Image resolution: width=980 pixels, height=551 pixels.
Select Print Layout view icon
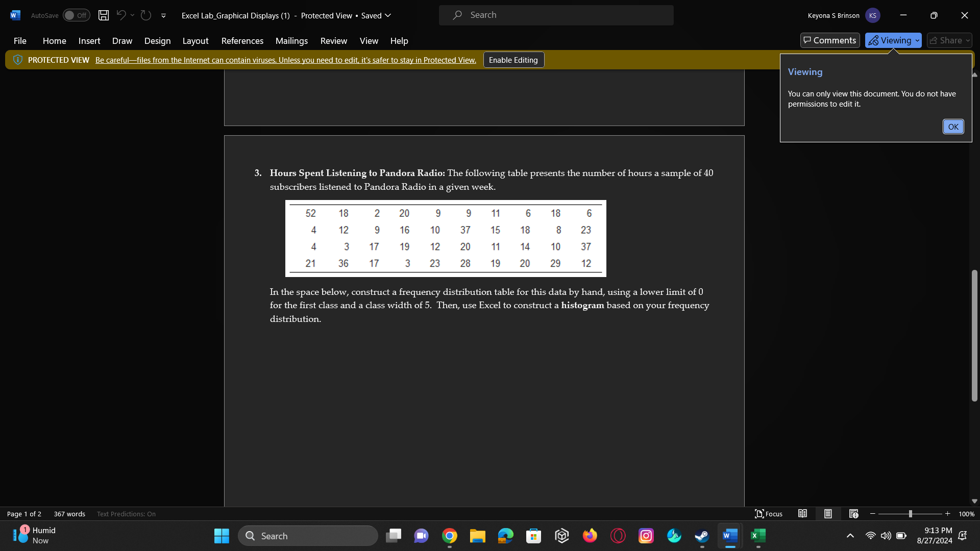pyautogui.click(x=828, y=514)
